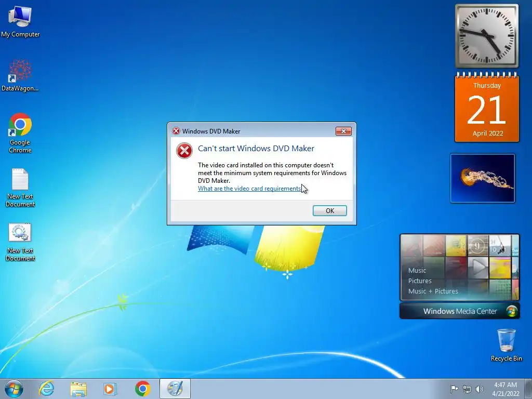Click the calendar gadget showing Thursday 21
This screenshot has height=399, width=532.
coord(487,107)
